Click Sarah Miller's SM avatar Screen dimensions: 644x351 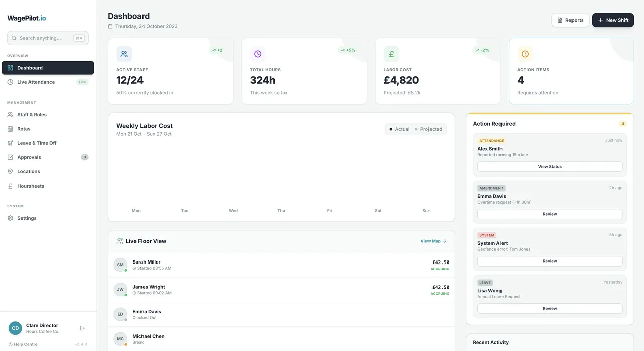[x=120, y=265]
